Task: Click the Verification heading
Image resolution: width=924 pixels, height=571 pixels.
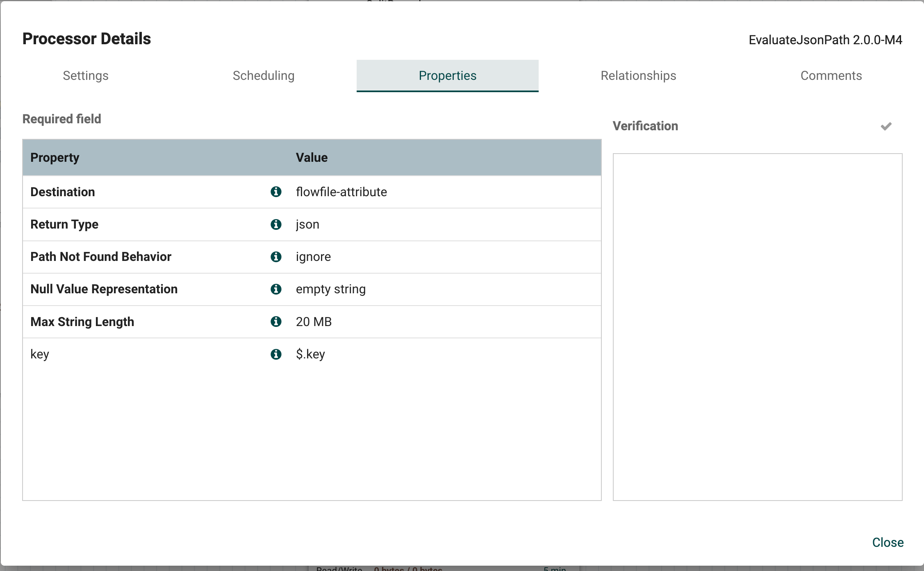Action: pyautogui.click(x=645, y=126)
